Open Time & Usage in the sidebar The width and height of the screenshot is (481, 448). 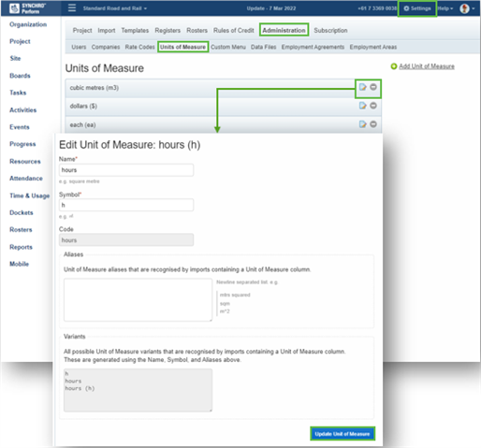[x=30, y=195]
